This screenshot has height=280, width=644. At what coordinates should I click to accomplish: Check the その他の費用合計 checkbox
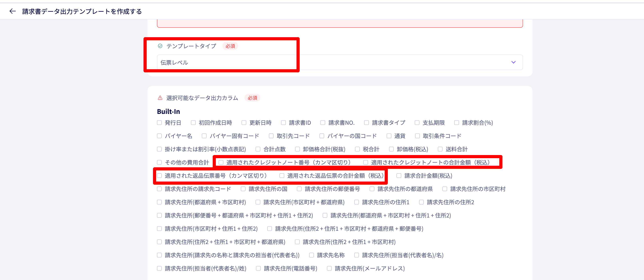pos(159,162)
